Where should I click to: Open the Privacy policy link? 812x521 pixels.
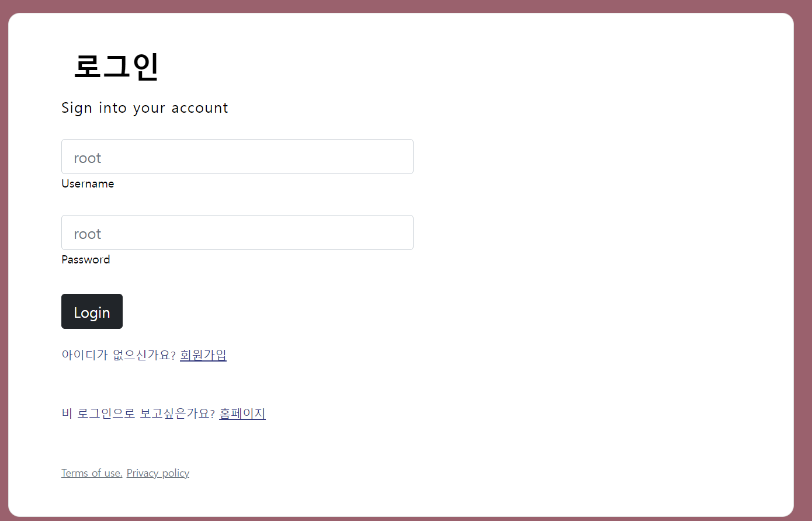(x=158, y=473)
